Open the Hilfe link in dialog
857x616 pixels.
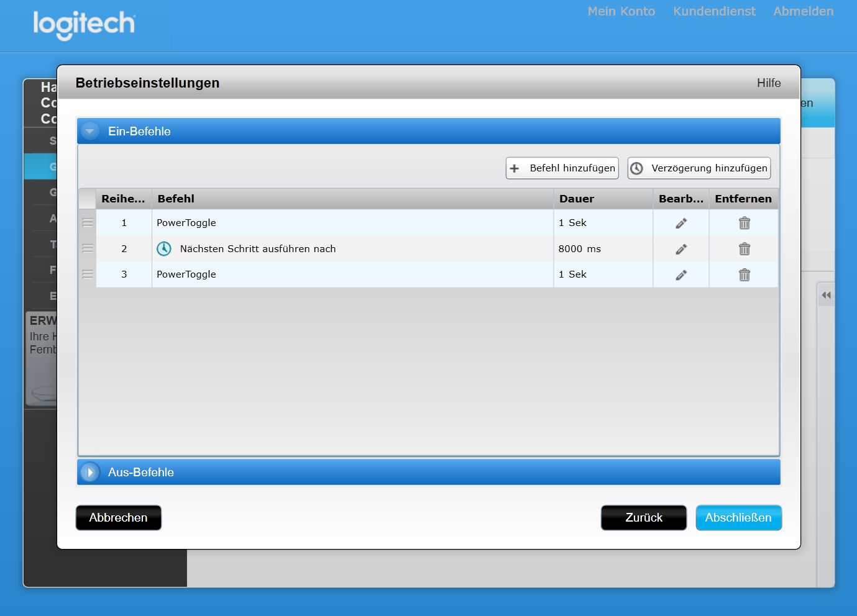pos(768,83)
